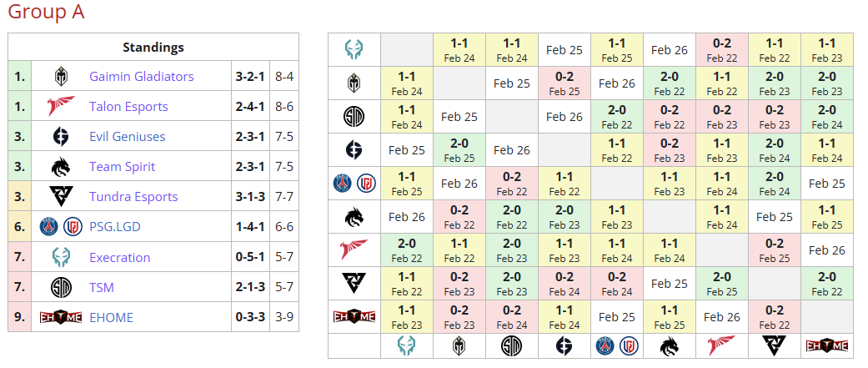Click the Standings table header
The height and width of the screenshot is (368, 868).
click(x=153, y=48)
